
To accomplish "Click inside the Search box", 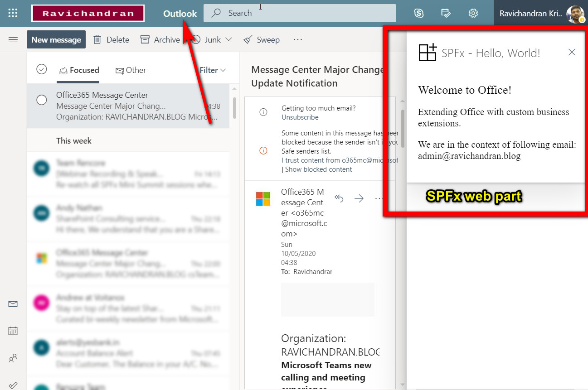I will [x=300, y=13].
